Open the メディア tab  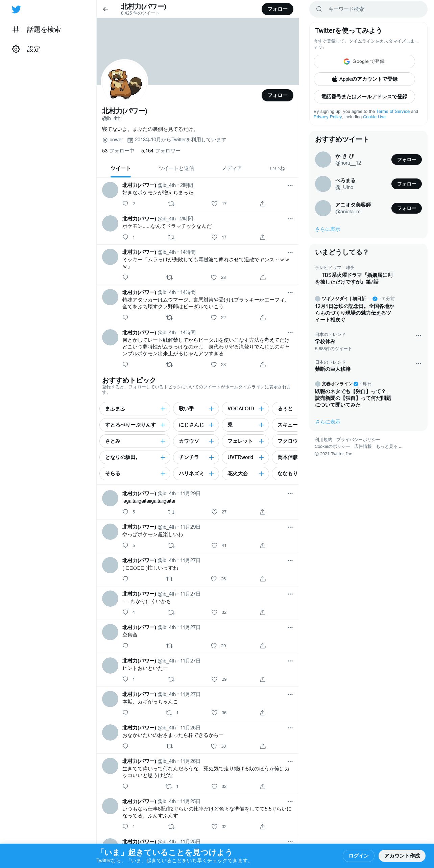[x=232, y=168]
